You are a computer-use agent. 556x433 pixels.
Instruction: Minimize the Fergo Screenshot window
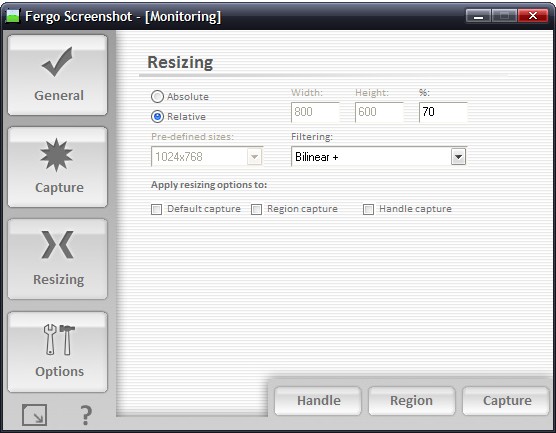coord(478,16)
